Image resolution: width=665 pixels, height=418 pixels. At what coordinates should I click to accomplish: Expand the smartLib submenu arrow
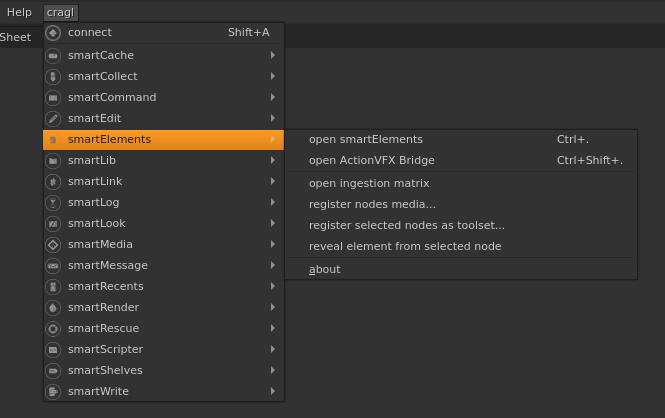pos(273,160)
